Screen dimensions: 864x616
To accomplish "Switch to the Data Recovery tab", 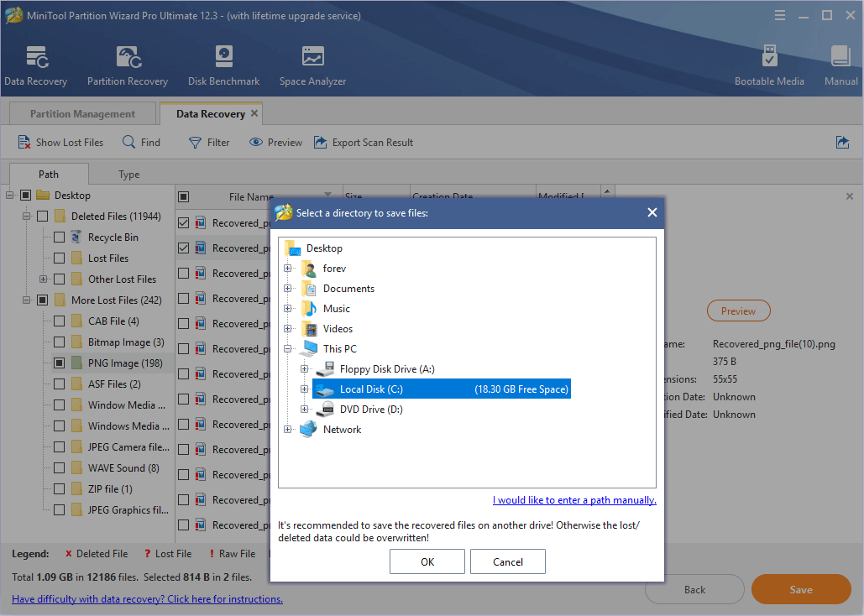I will (x=211, y=113).
